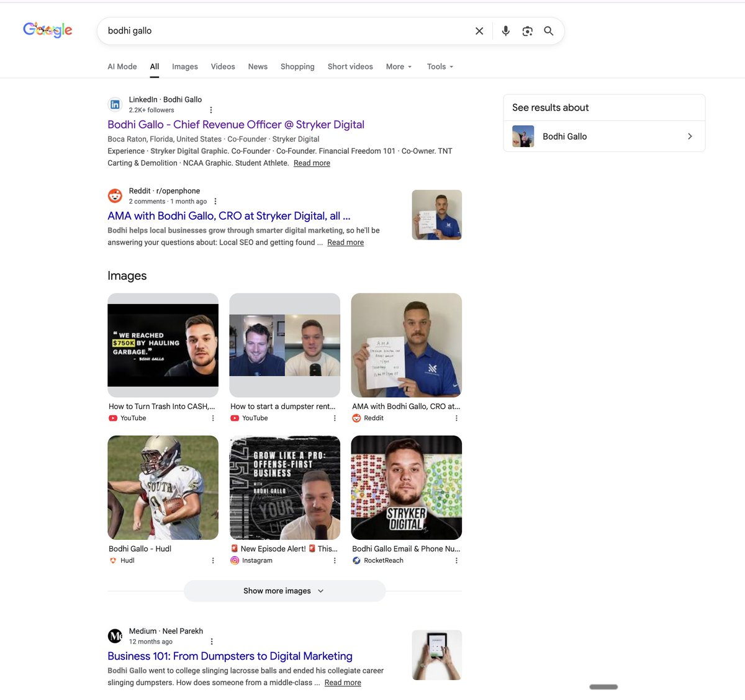Screen dimensions: 745x700
Task: Switch to Images tab
Action: pos(185,66)
